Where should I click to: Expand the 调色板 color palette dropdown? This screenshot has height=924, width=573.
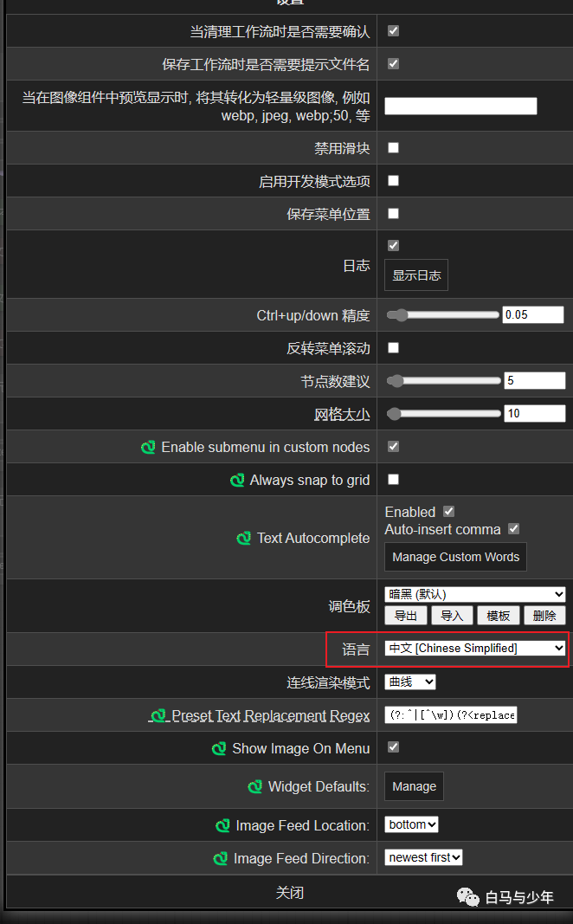475,594
